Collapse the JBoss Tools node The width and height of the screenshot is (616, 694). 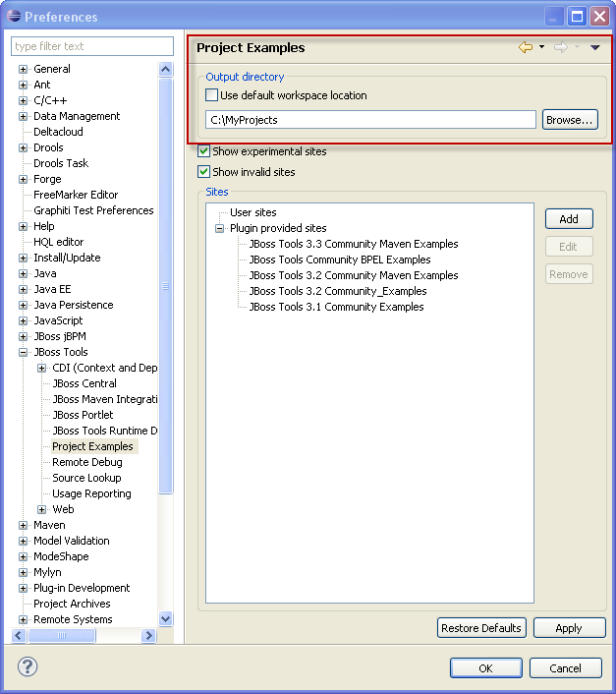[x=23, y=352]
